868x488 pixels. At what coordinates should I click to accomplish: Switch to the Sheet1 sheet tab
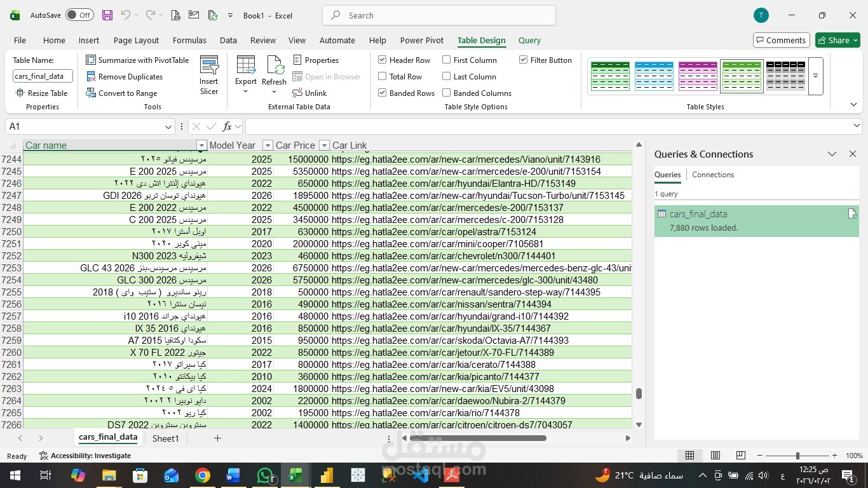(165, 438)
